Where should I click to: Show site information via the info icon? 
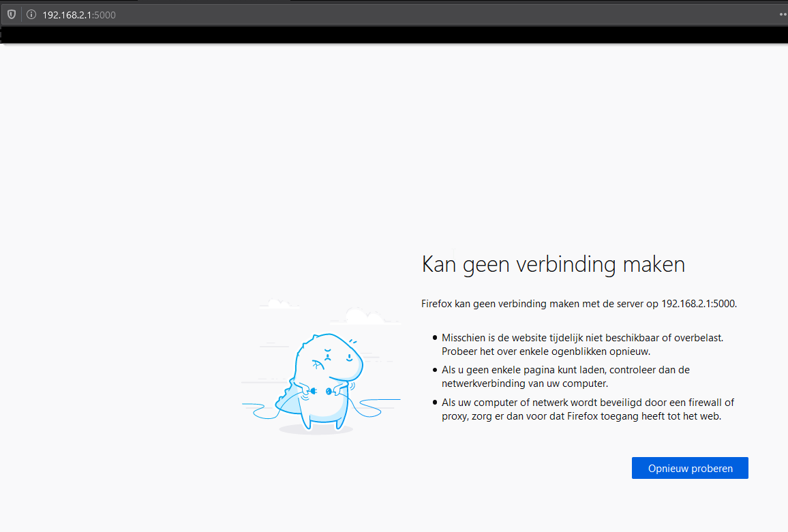31,14
